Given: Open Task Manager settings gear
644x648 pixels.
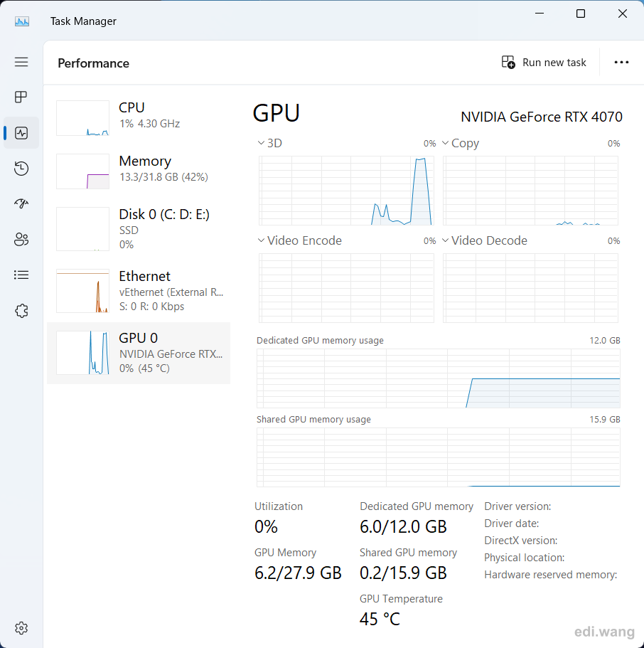Looking at the screenshot, I should [x=21, y=628].
